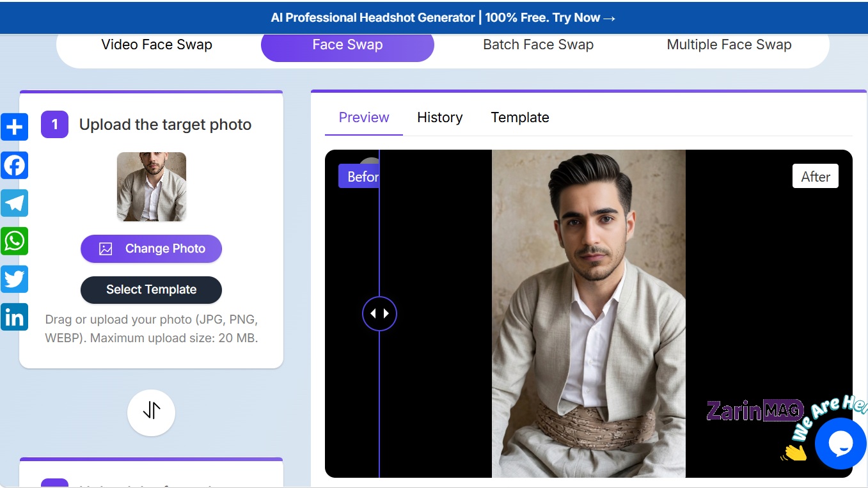Click the step 1 number badge
The height and width of the screenshot is (488, 868).
click(x=54, y=125)
